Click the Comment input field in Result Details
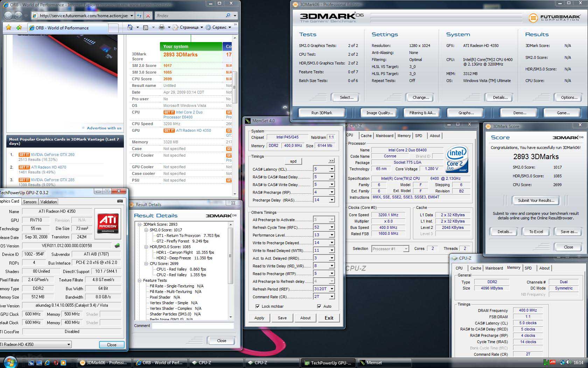This screenshot has width=588, height=368. click(x=193, y=326)
